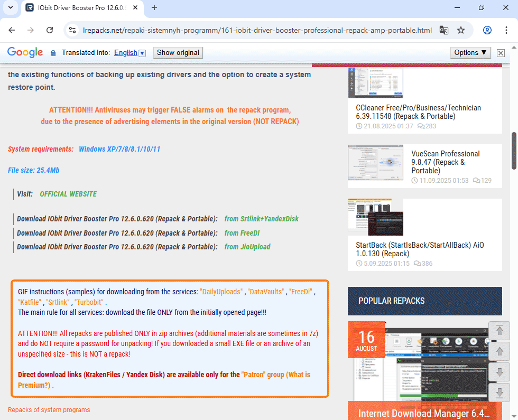Click the Show original button

click(178, 53)
